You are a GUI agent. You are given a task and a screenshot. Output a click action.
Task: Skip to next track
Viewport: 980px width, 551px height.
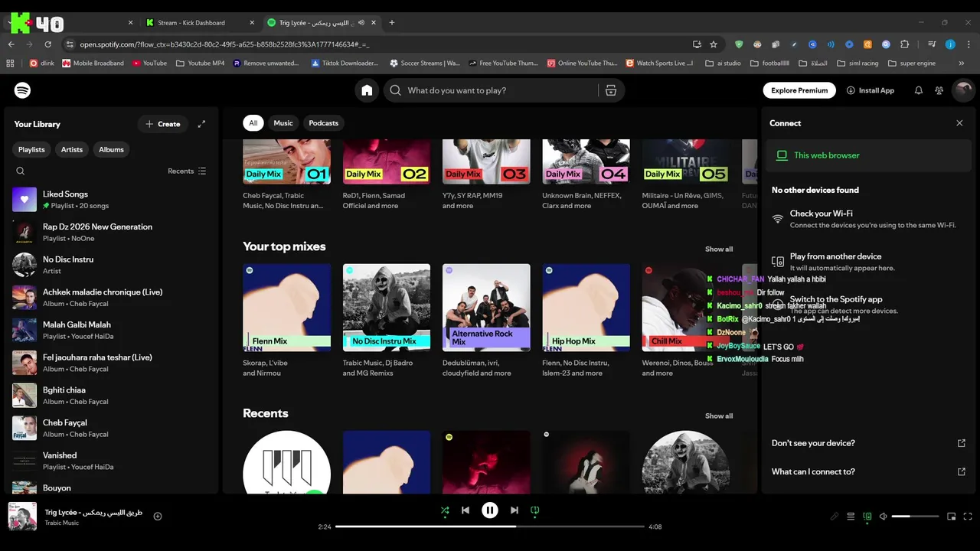(x=514, y=510)
